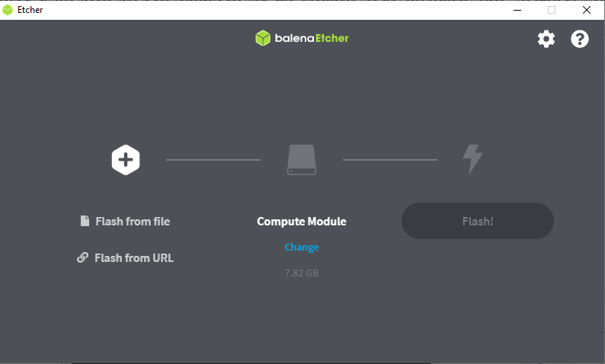Click the Flash! button
The width and height of the screenshot is (605, 364).
tap(478, 221)
